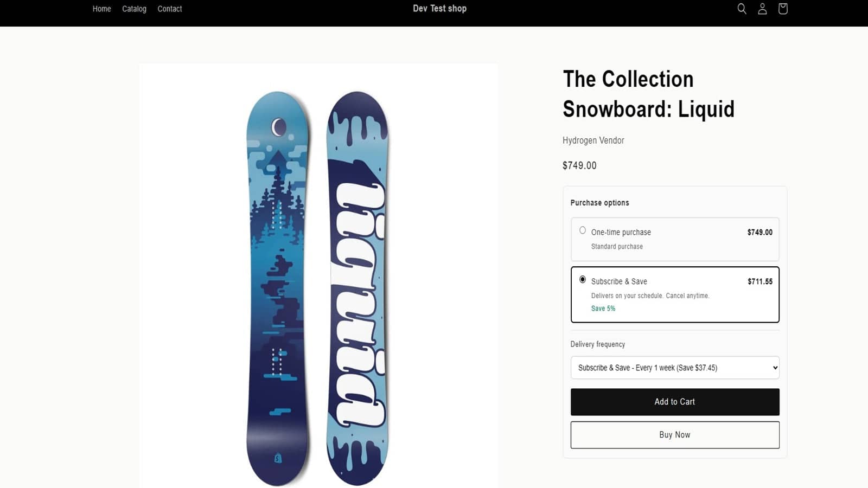The image size is (868, 488).
Task: Open the Contact page
Action: [169, 9]
